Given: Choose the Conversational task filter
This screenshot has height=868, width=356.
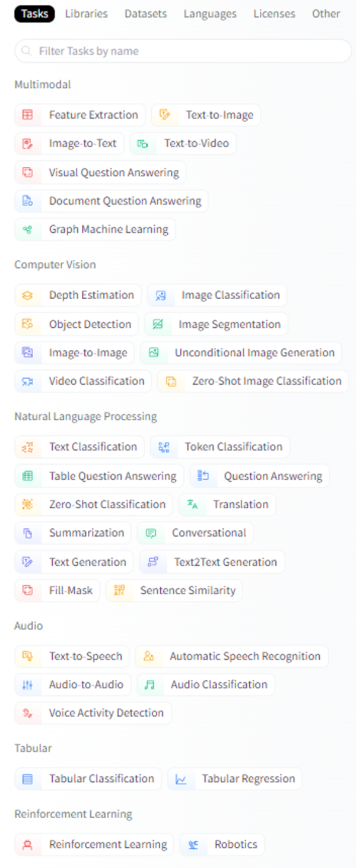Looking at the screenshot, I should (196, 533).
